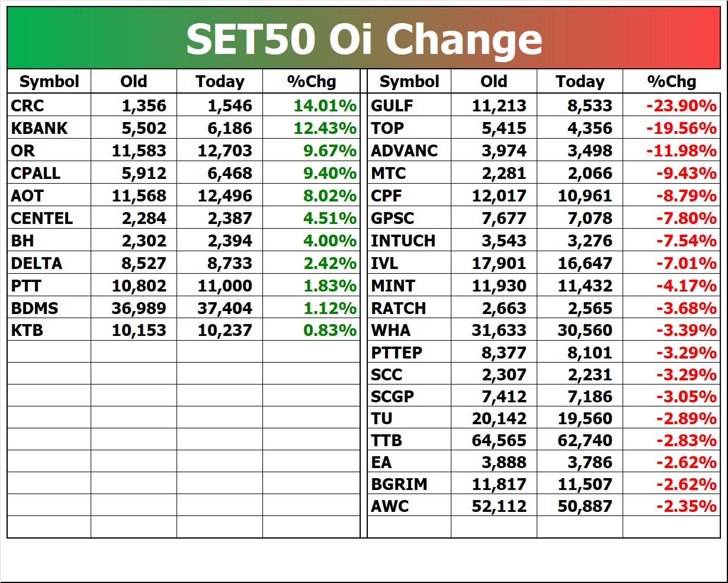728x583 pixels.
Task: Click GULF's -23.90% change cell
Action: tap(672, 105)
